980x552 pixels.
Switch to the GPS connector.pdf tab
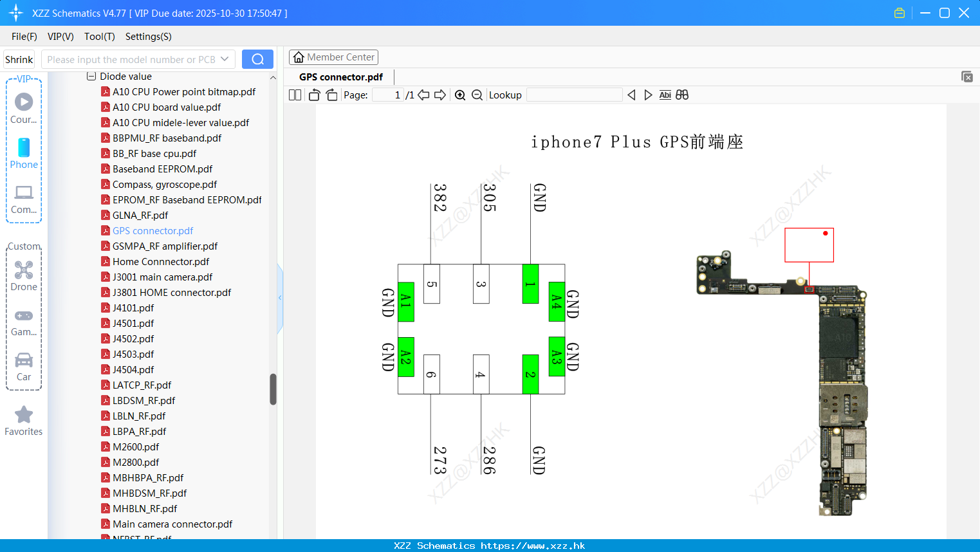[x=341, y=77]
